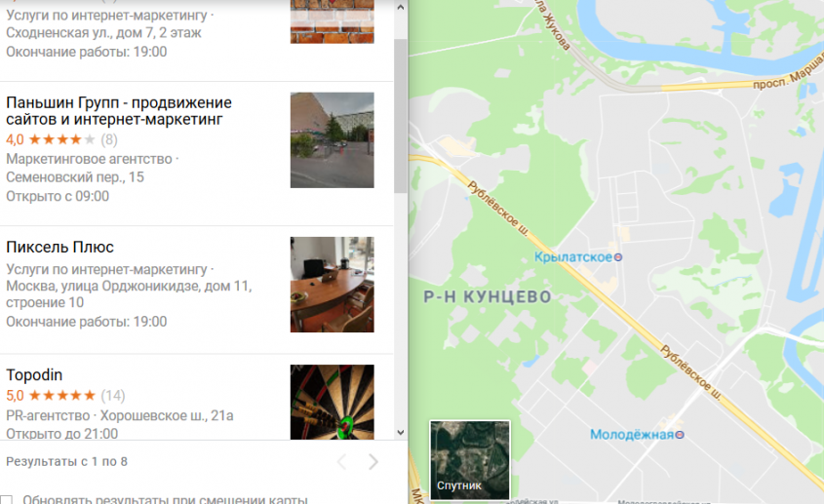Screen dimensions: 824x504
Task: Switch map to Спутник satellite view
Action: [x=470, y=460]
